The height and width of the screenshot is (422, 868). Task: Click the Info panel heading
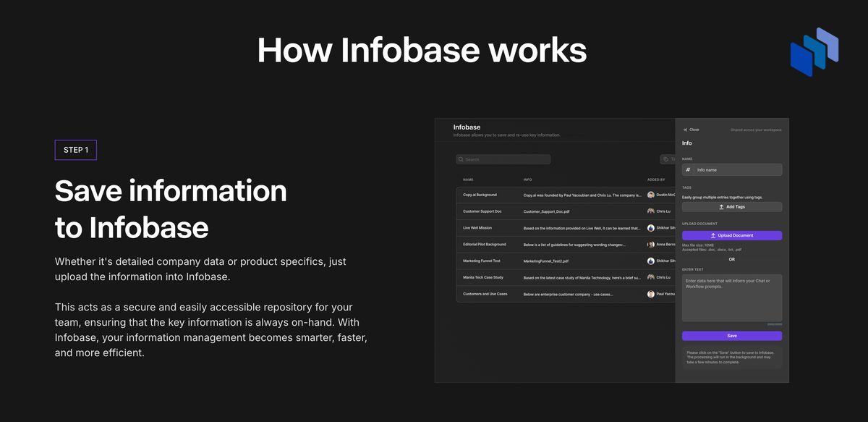[686, 143]
